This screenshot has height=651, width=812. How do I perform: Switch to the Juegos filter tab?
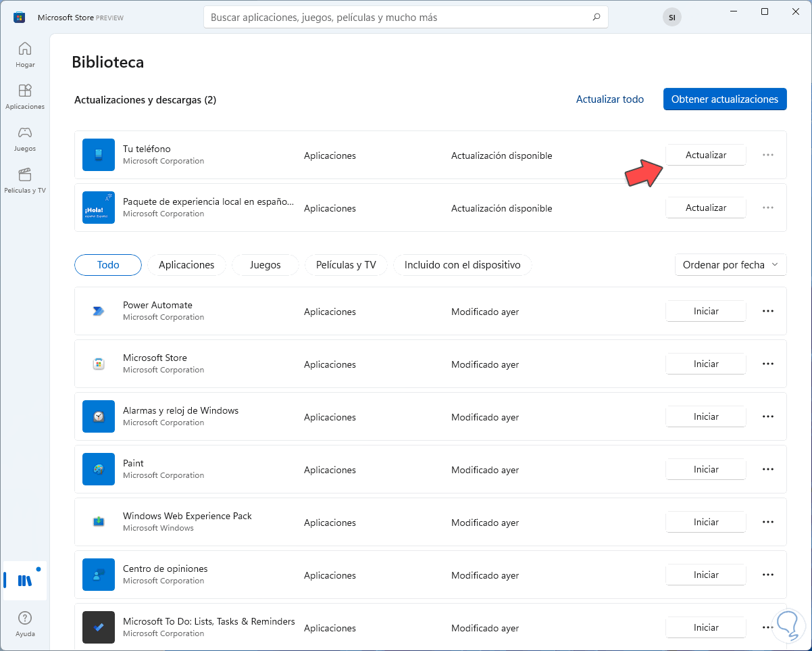[265, 265]
